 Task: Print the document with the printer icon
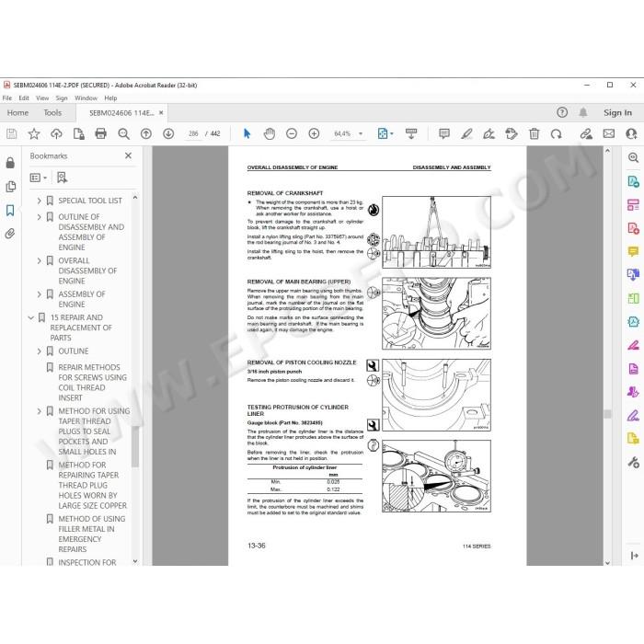[100, 133]
